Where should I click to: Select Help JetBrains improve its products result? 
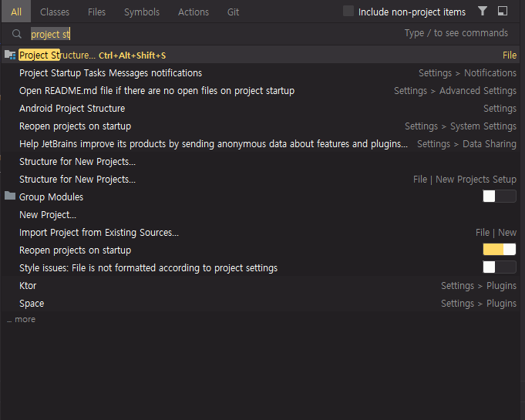[x=261, y=144]
